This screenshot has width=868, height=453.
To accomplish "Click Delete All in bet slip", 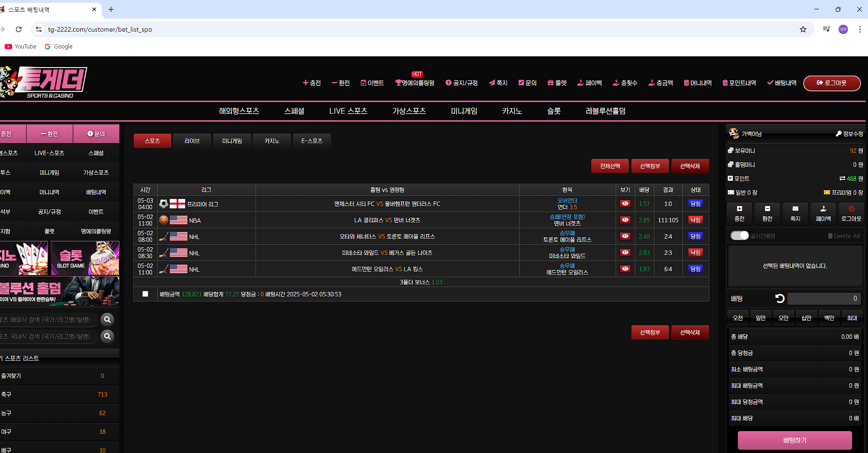I will [x=844, y=236].
